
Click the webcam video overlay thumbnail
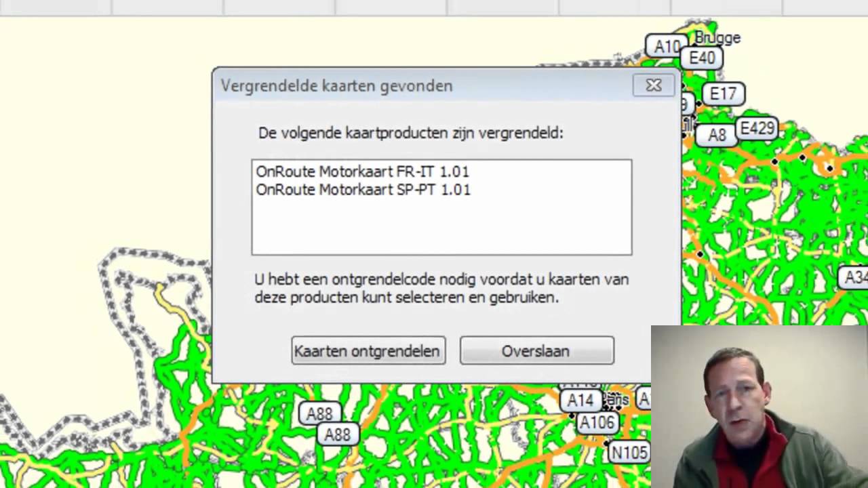(x=759, y=407)
